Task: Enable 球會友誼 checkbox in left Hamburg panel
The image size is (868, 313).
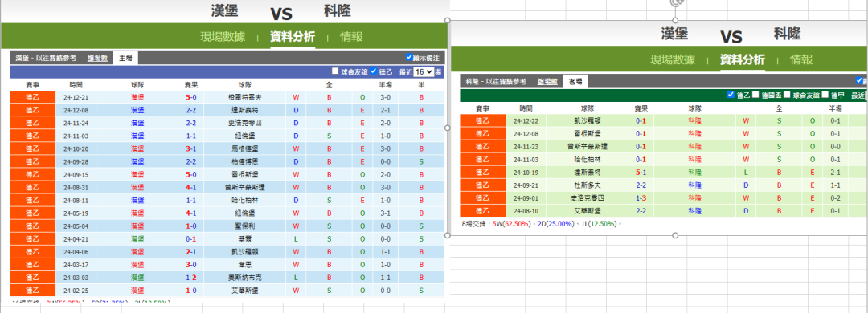Action: [335, 71]
